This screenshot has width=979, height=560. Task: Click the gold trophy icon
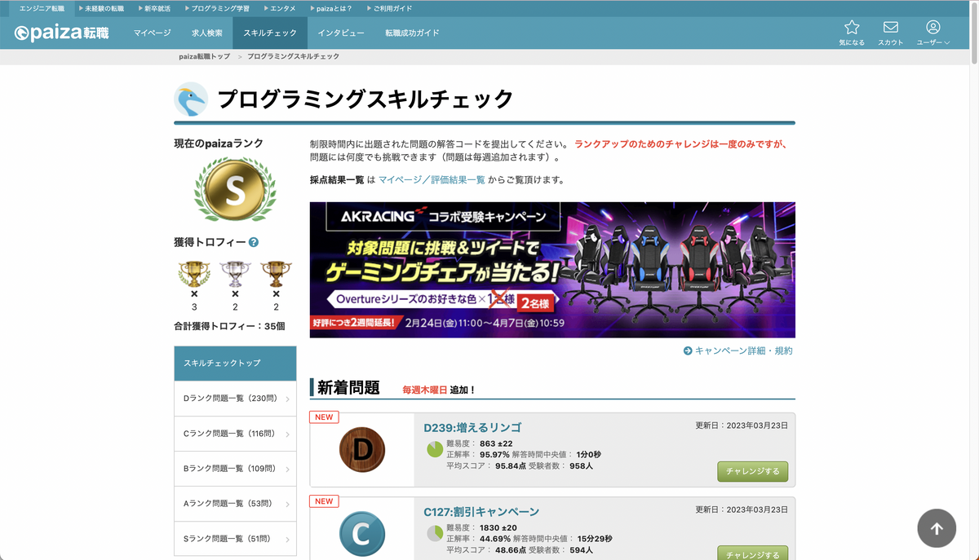click(x=194, y=274)
